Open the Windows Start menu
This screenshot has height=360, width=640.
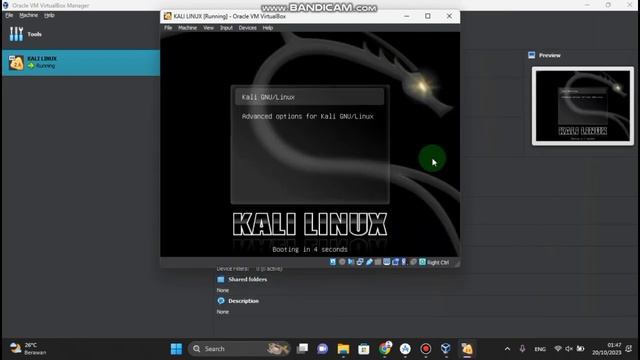click(x=176, y=349)
